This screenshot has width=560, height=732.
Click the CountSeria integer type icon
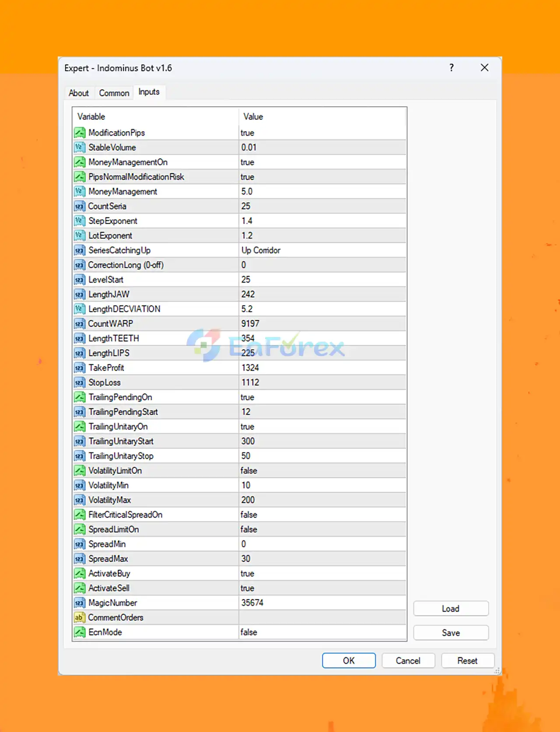(x=80, y=206)
